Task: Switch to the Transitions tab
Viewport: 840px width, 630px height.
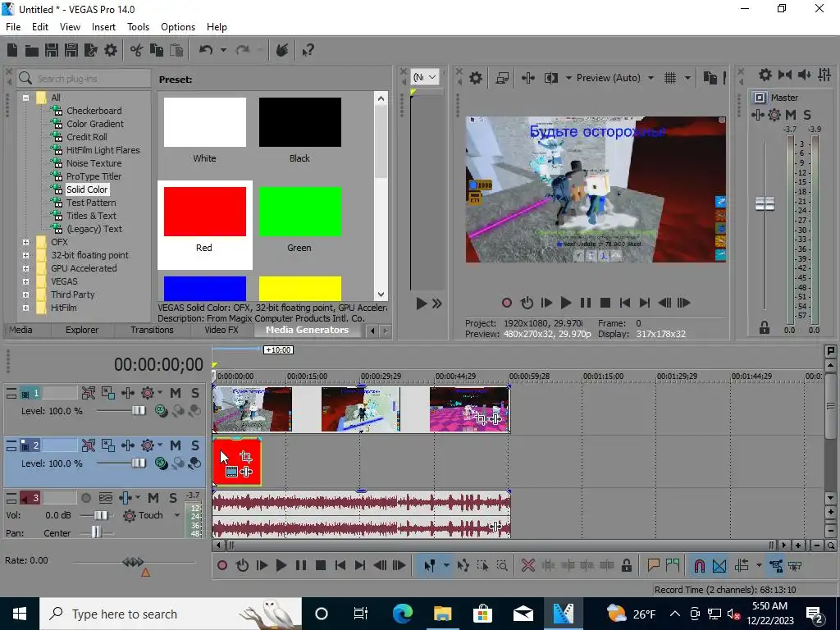Action: tap(152, 330)
